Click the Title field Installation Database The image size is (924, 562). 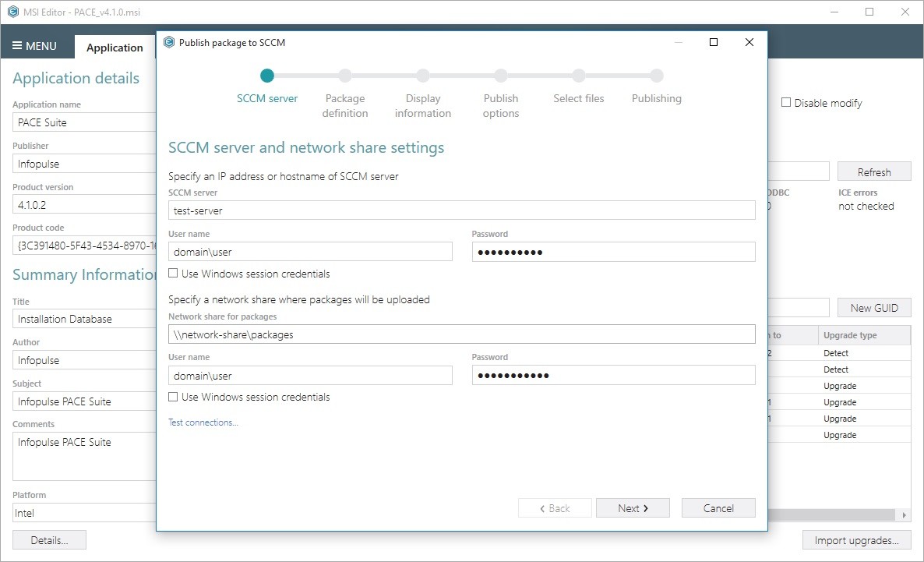pos(84,319)
